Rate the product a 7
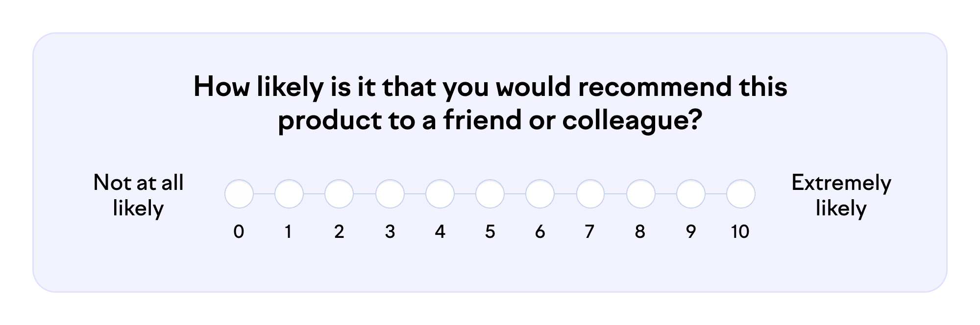Screen dimensions: 980x325 point(590,194)
